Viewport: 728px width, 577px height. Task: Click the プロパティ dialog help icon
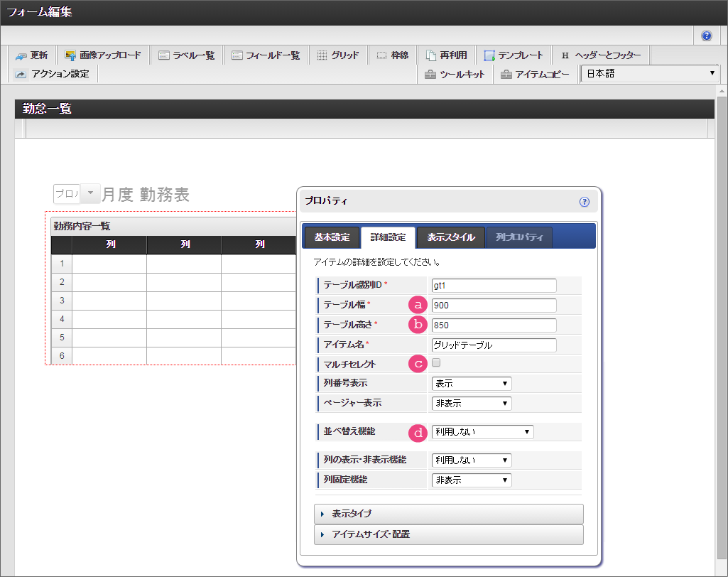point(585,202)
